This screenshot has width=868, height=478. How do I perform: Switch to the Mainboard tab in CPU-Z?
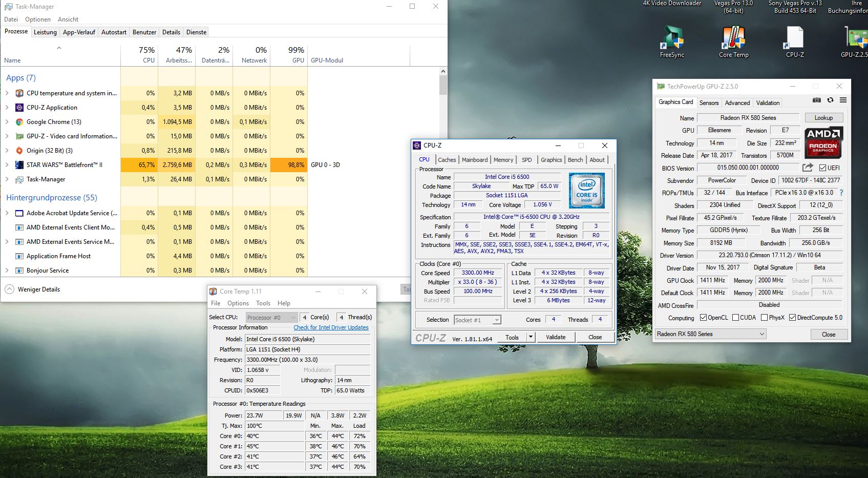(475, 160)
